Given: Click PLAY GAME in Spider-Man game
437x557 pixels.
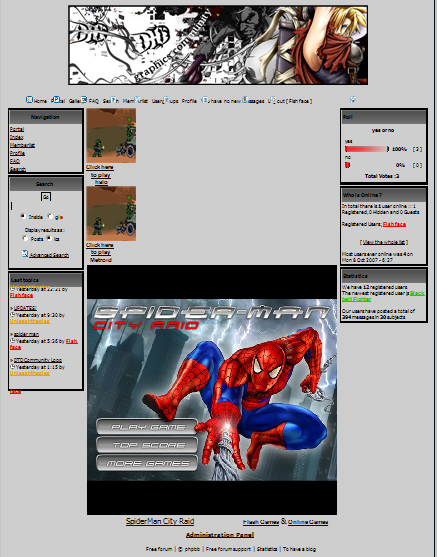Looking at the screenshot, I should [x=147, y=427].
